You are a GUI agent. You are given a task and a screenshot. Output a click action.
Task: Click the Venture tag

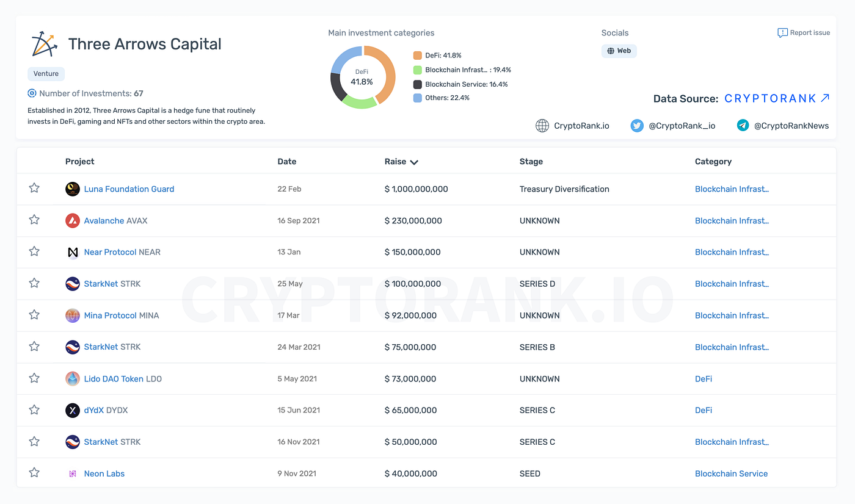click(x=46, y=74)
